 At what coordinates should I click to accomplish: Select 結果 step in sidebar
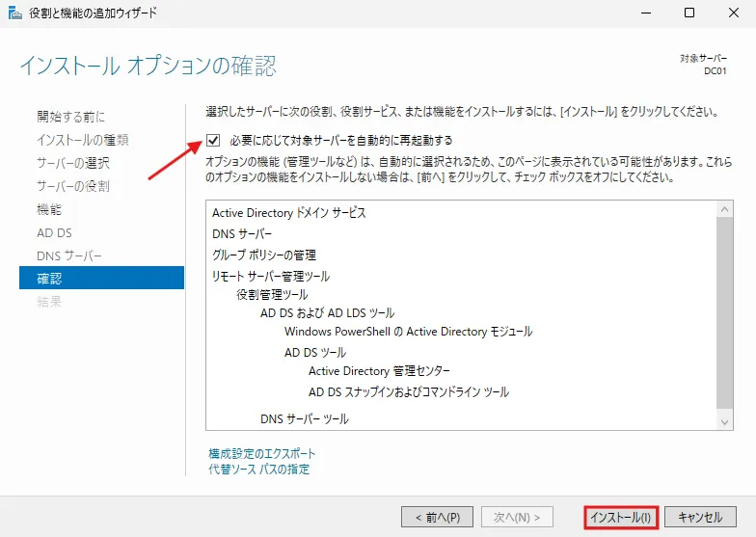pos(49,302)
